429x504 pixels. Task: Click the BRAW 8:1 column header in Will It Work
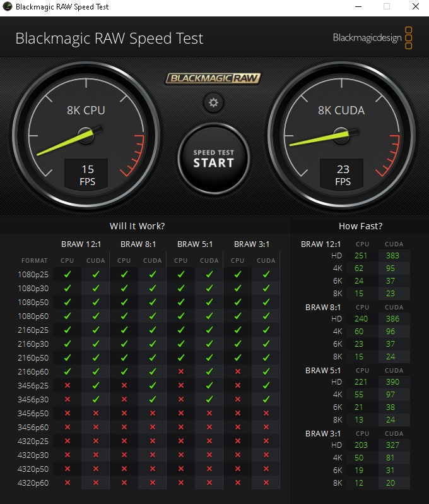(138, 244)
